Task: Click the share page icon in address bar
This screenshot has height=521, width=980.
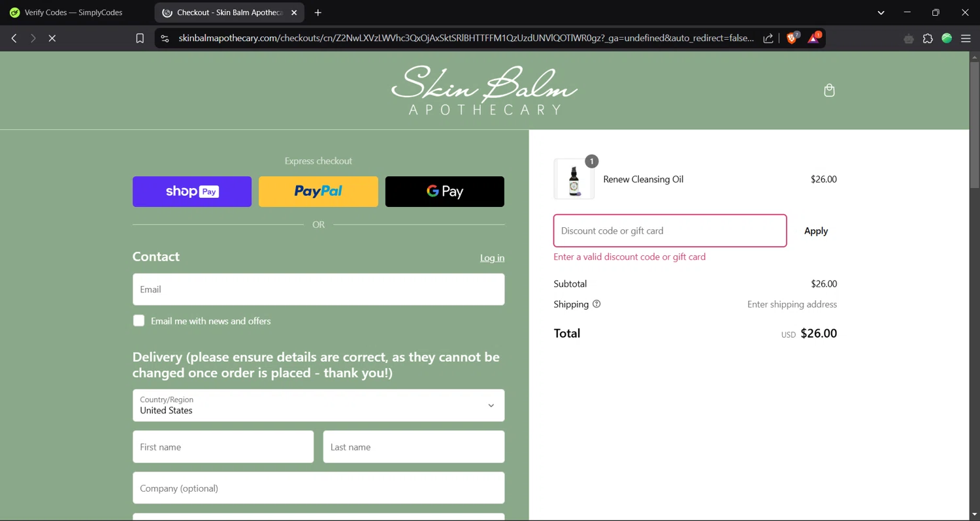Action: (x=768, y=39)
